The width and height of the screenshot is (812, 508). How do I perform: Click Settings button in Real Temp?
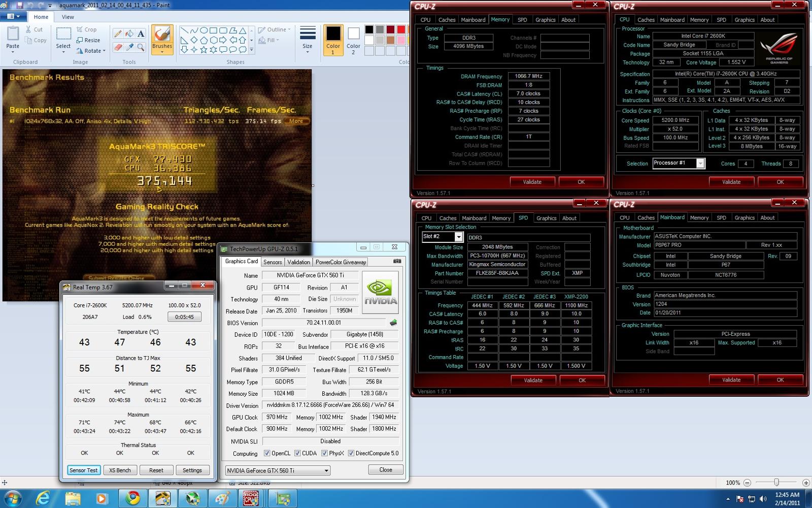(192, 470)
